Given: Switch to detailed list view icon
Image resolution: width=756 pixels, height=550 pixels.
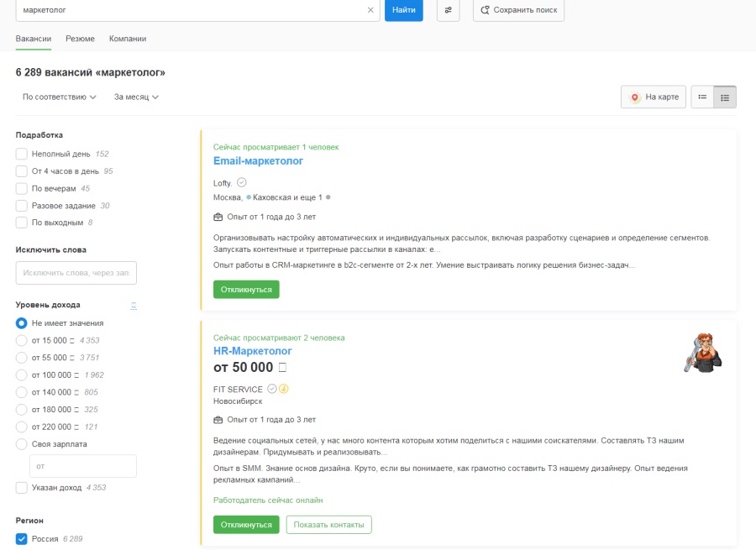Looking at the screenshot, I should pos(725,97).
